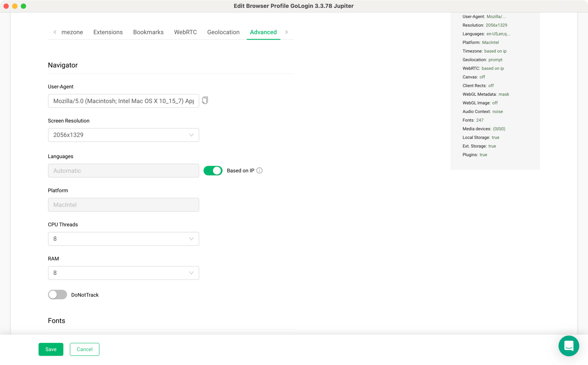Click the Audio Context noise summary value

[497, 112]
